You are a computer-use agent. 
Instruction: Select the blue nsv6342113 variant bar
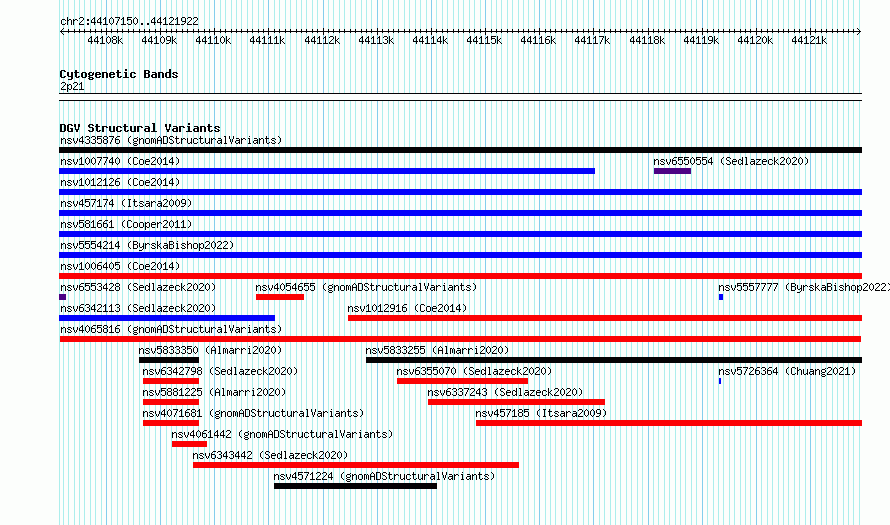(167, 318)
